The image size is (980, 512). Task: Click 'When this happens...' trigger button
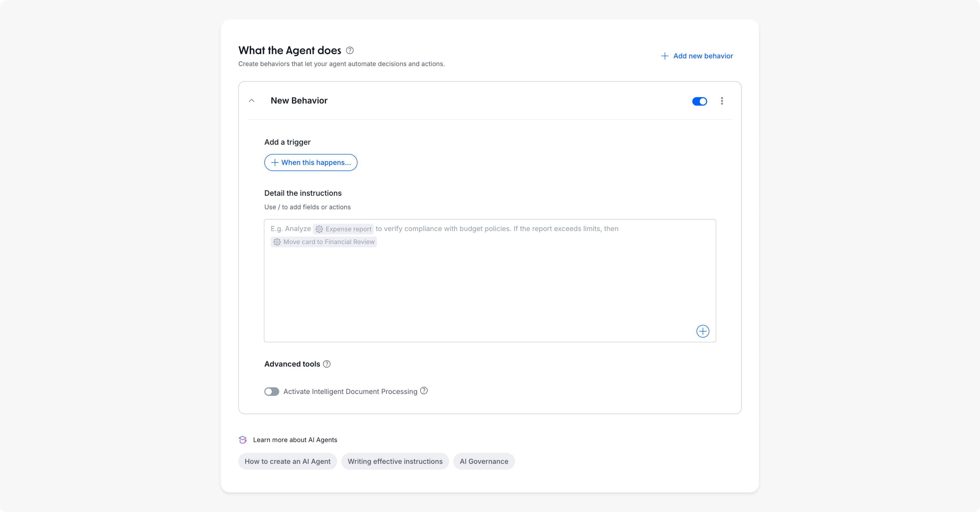(311, 162)
